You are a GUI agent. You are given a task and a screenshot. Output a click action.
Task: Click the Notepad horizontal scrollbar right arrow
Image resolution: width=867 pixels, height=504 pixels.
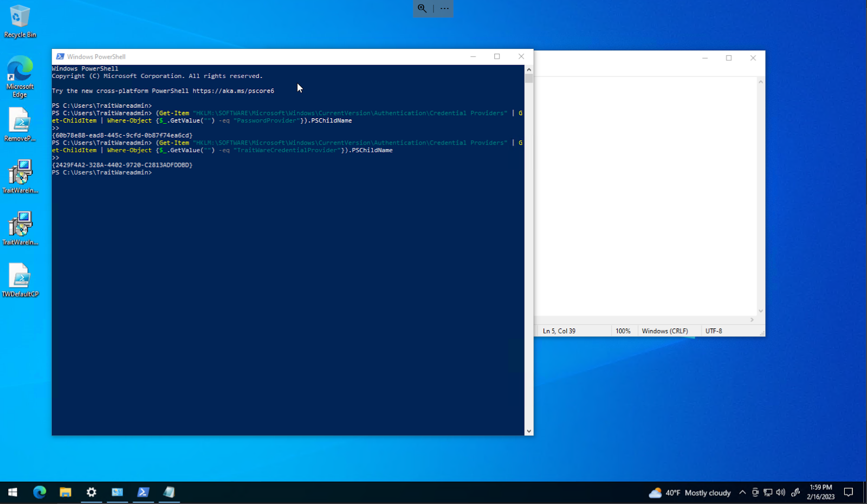(x=752, y=320)
